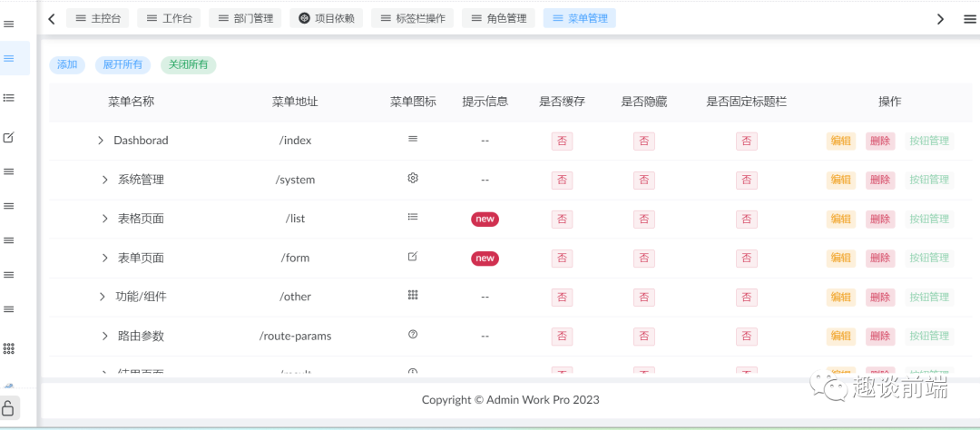Switch to the 主控台 tab

click(x=97, y=19)
